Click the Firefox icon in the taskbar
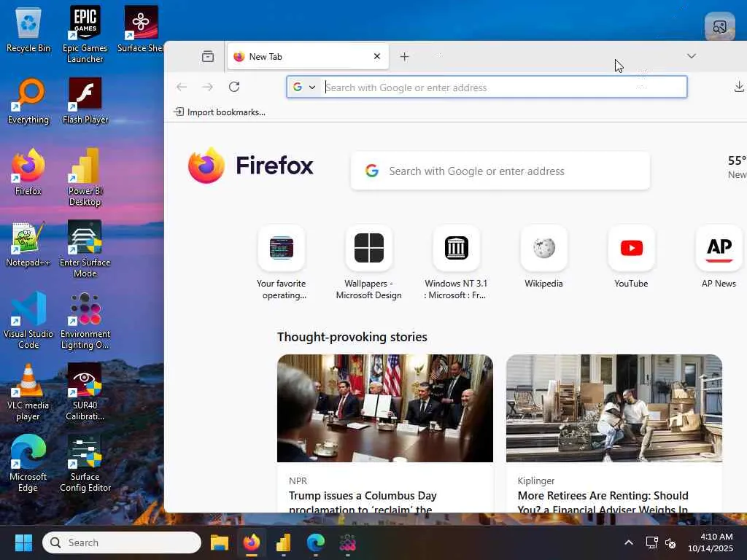Viewport: 747px width, 560px height. click(252, 542)
